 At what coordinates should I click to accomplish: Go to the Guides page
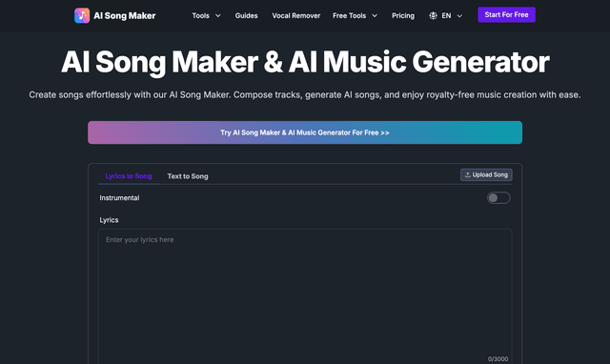[246, 16]
